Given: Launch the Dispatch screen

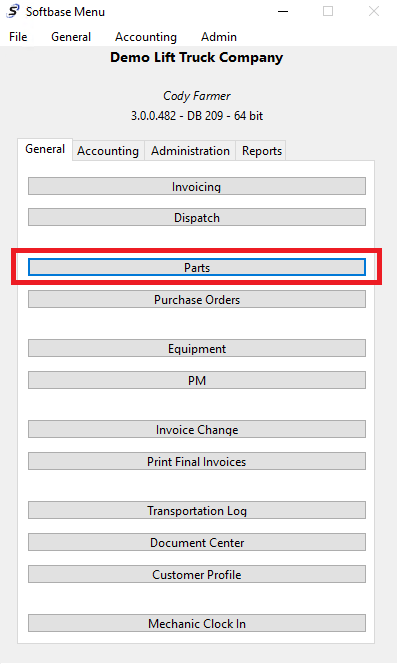Looking at the screenshot, I should pos(197,217).
